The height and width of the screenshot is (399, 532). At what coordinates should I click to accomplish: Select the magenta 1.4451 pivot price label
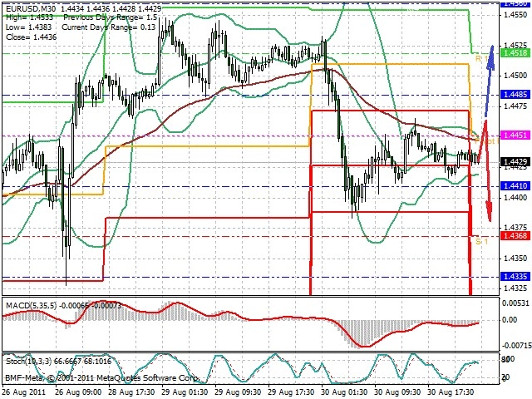(515, 135)
